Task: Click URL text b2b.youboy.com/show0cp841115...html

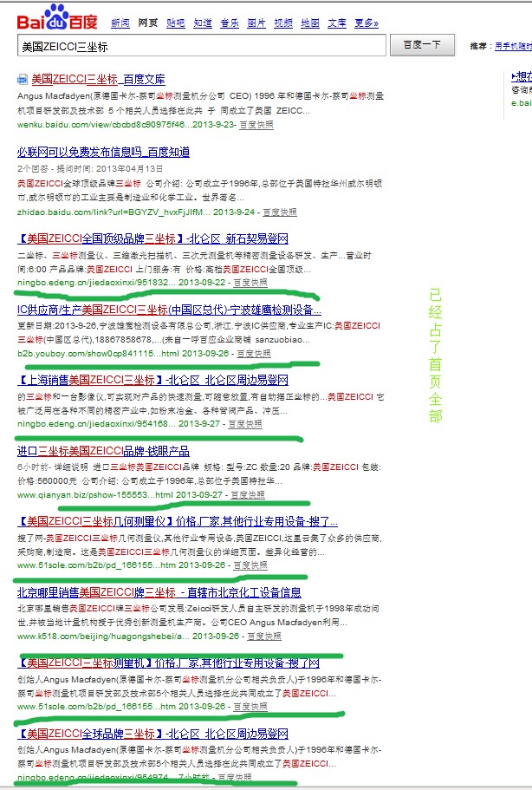Action: point(98,354)
